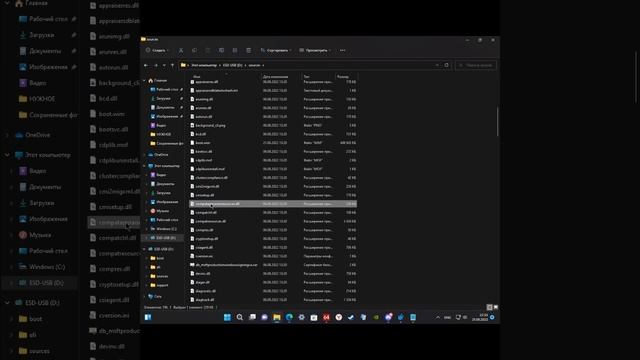
Task: Select the sources folder in tree
Action: coord(159,276)
